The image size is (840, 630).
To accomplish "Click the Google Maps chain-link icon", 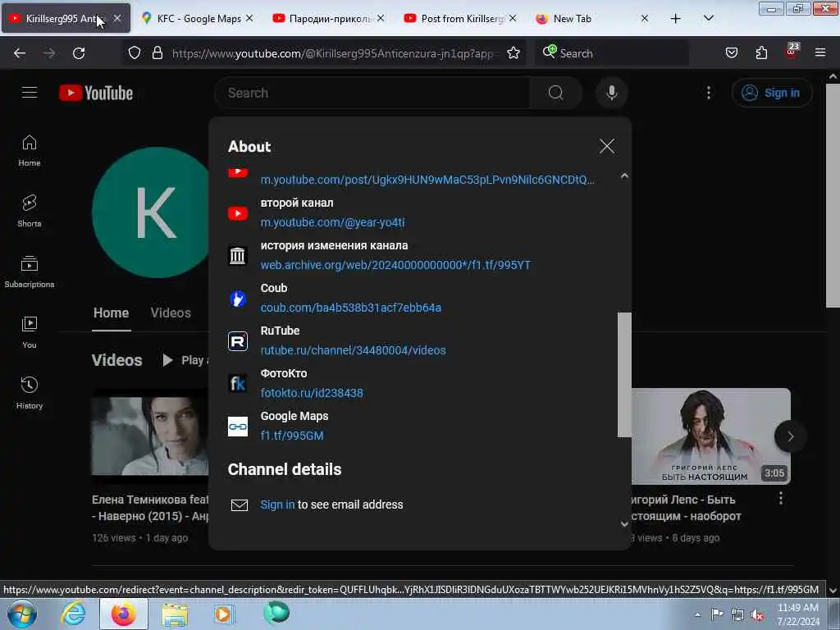I will point(238,427).
